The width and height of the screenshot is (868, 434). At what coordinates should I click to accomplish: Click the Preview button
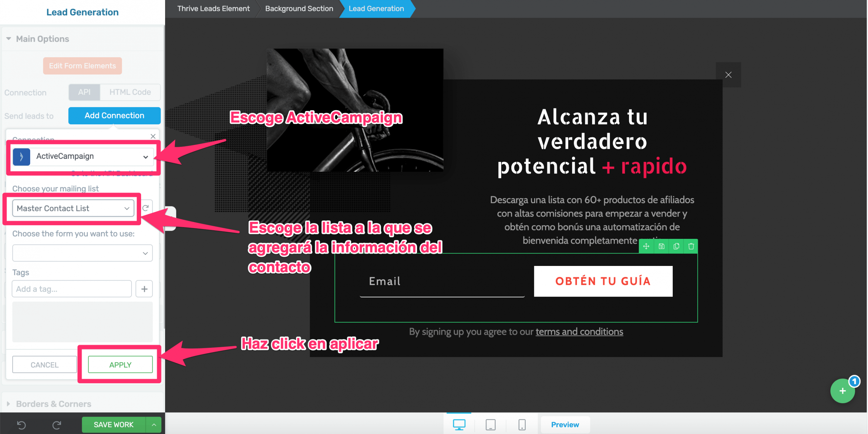click(565, 425)
